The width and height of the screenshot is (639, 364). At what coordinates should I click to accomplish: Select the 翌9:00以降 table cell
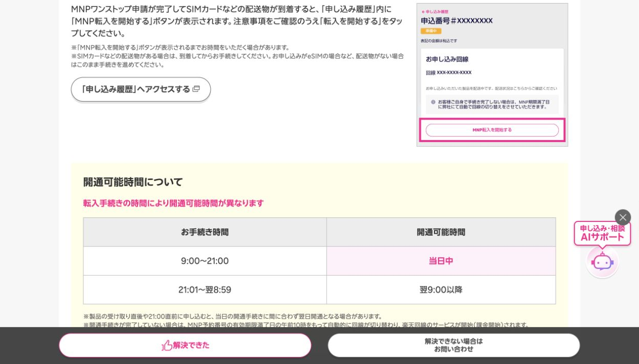441,290
